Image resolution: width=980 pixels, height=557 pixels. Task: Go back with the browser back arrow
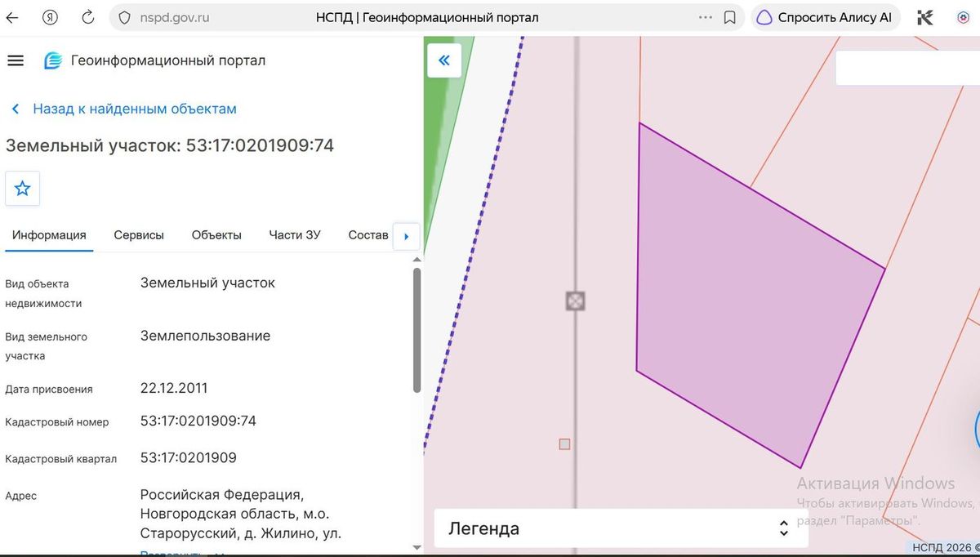coord(12,17)
